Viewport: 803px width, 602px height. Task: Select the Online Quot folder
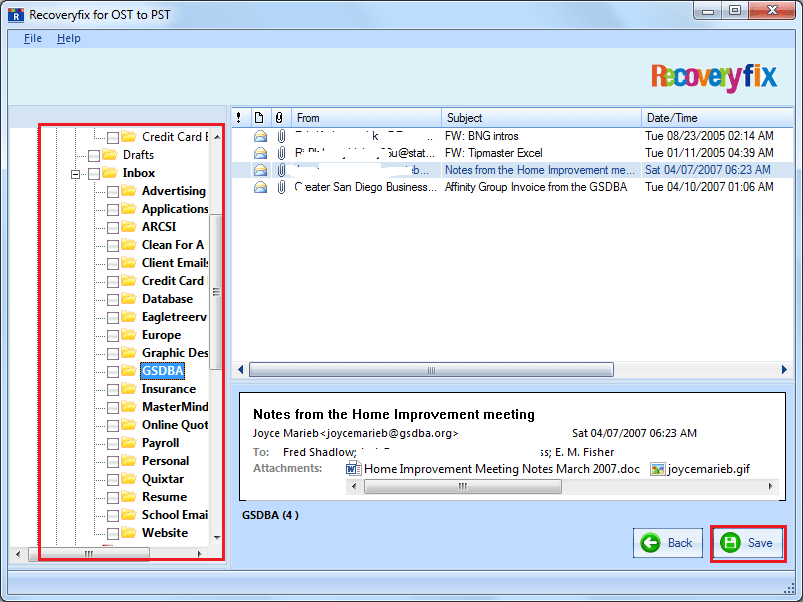click(175, 425)
